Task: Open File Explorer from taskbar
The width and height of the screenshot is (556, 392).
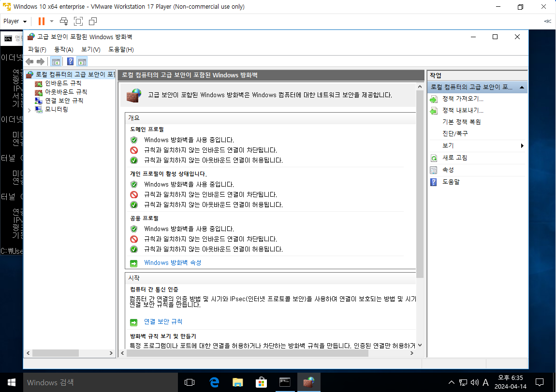Action: [237, 382]
